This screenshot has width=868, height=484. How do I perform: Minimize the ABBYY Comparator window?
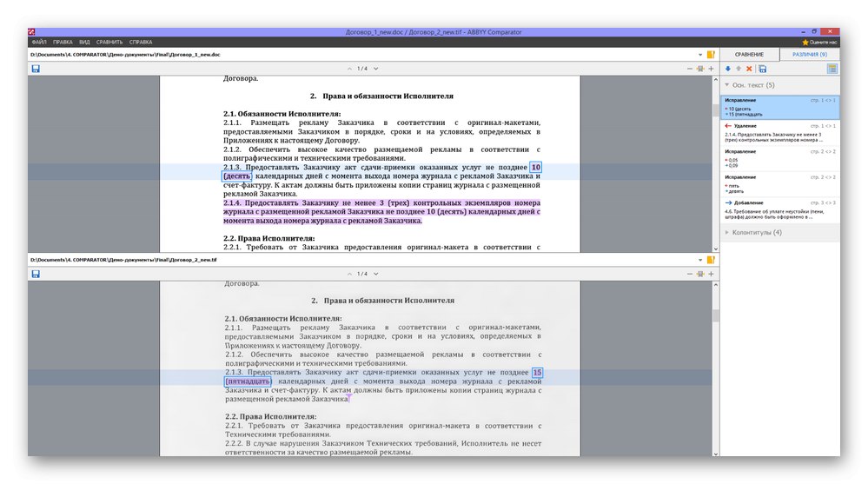click(x=803, y=32)
